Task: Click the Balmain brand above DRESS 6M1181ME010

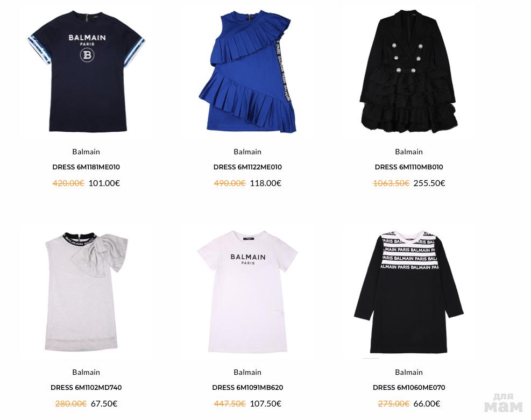Action: (x=86, y=152)
